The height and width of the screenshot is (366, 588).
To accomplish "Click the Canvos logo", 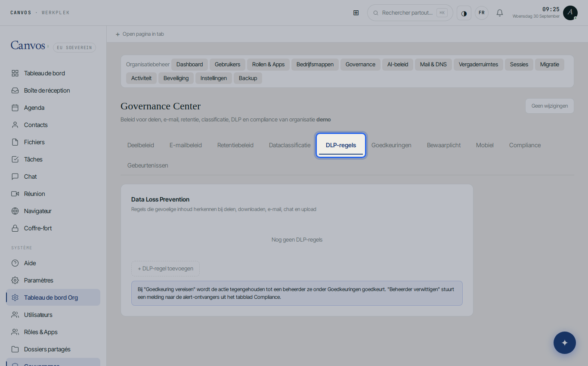I will click(x=28, y=46).
